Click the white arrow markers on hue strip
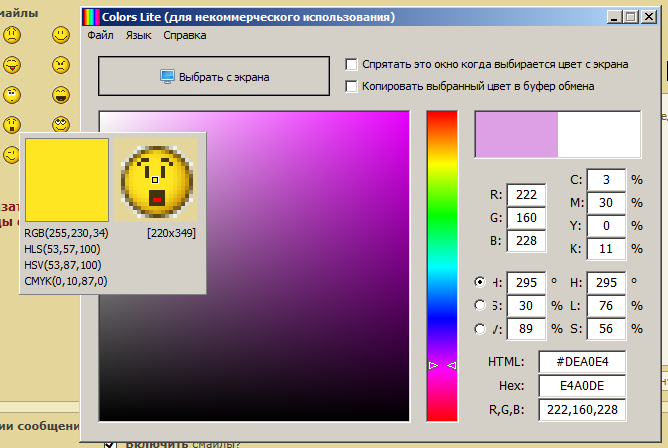The image size is (668, 448). coord(441,367)
